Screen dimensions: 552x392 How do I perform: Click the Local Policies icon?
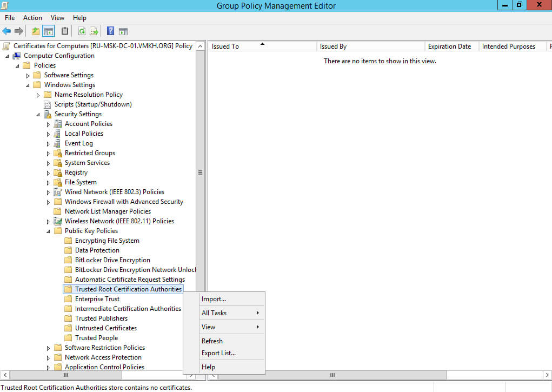(57, 134)
